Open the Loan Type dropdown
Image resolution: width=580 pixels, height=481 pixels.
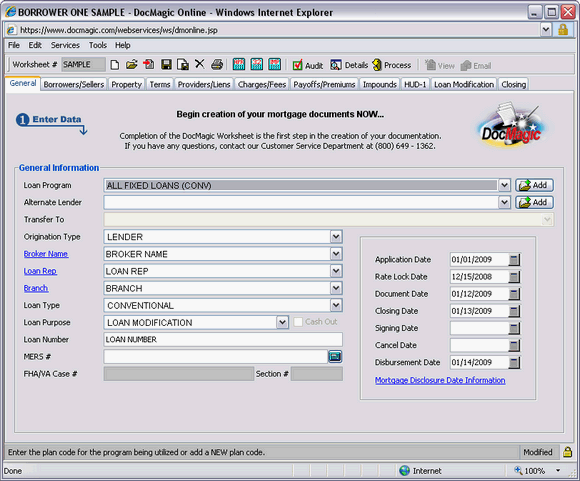(336, 305)
